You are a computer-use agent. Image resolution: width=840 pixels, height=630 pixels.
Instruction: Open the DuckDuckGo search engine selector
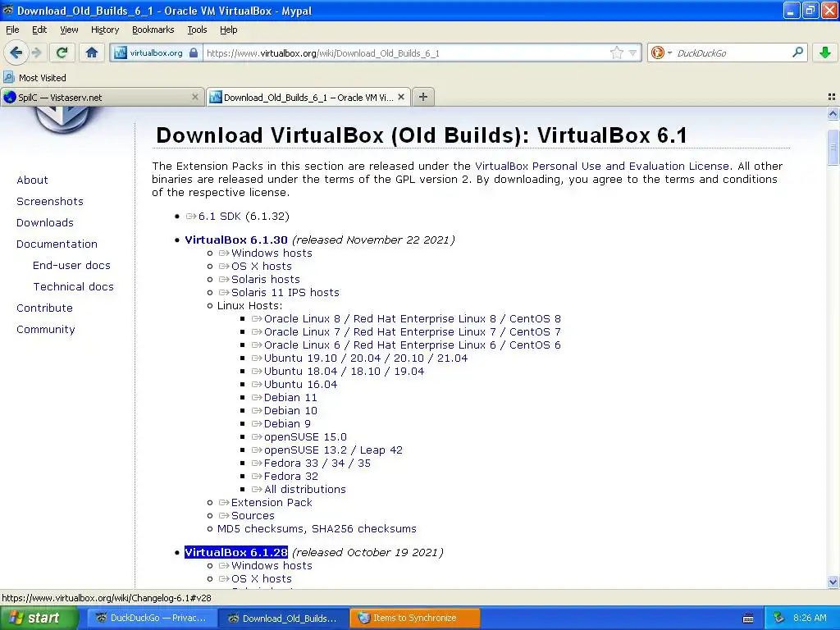(660, 52)
